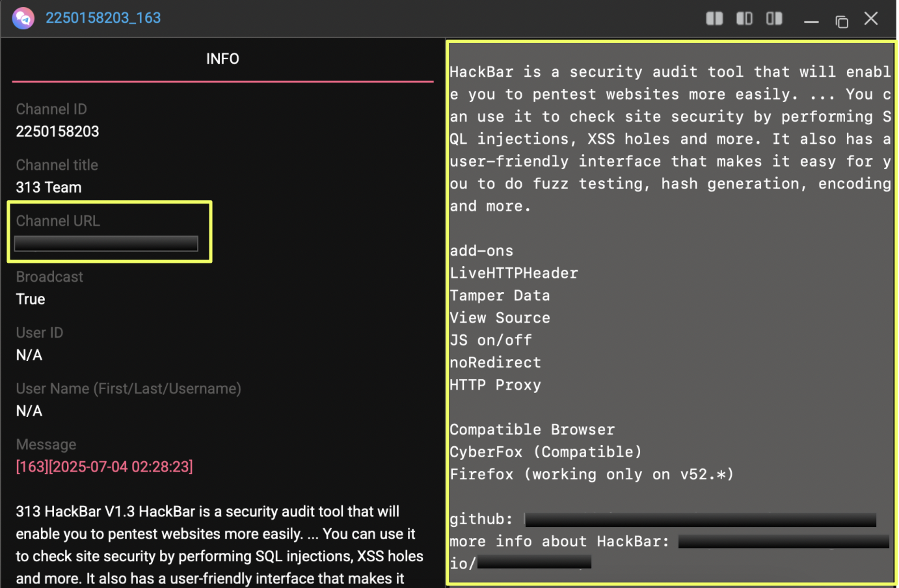
Task: Click the 'User ID' field label
Action: [40, 333]
